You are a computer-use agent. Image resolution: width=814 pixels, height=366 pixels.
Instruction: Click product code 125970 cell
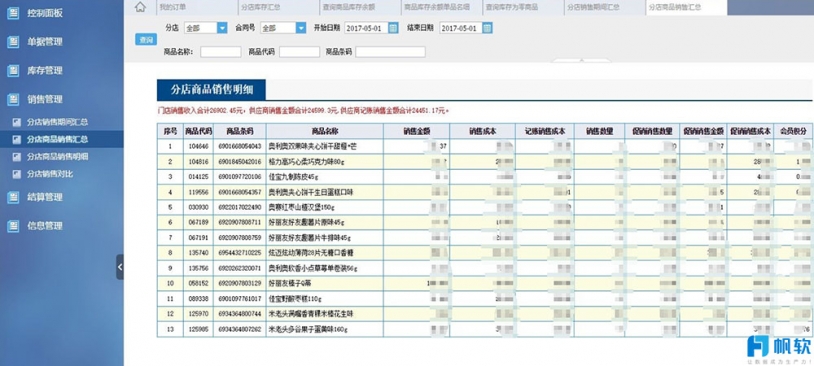click(x=198, y=314)
